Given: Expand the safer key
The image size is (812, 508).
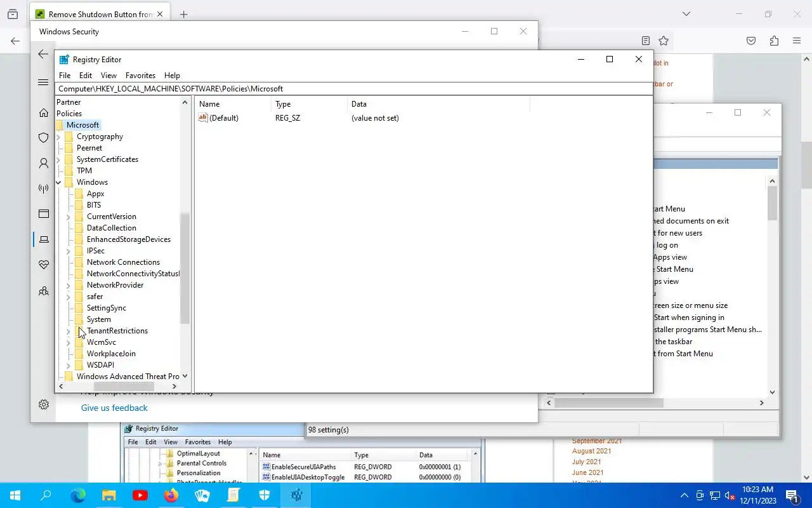Looking at the screenshot, I should click(x=69, y=297).
